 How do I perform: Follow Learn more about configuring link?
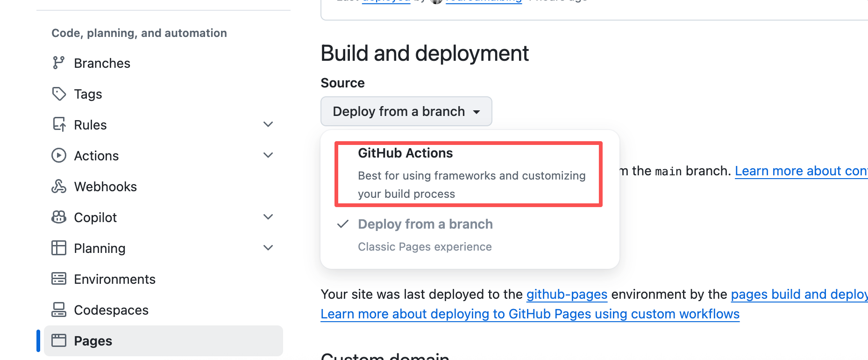(x=801, y=171)
